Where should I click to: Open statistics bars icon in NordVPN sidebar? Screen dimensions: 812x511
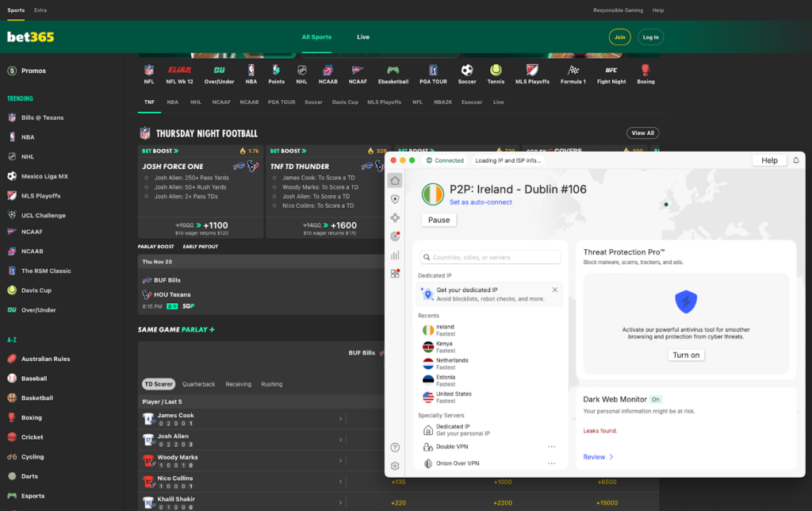click(x=395, y=255)
